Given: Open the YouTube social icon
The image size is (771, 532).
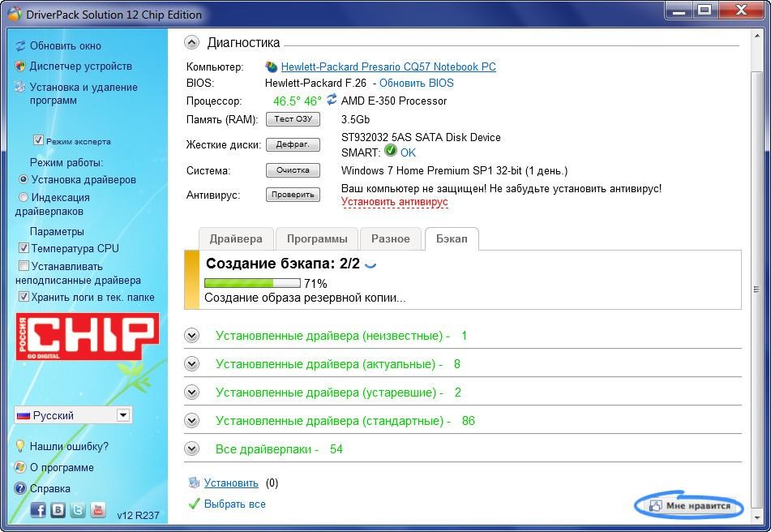Looking at the screenshot, I should point(98,510).
